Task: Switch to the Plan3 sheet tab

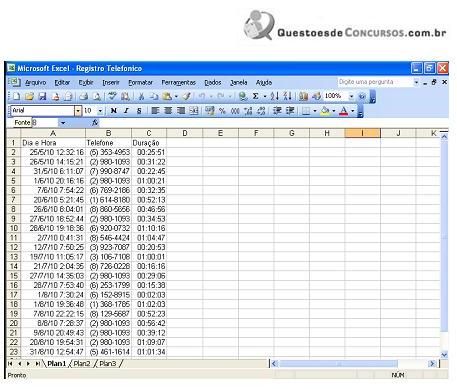Action: [x=108, y=363]
